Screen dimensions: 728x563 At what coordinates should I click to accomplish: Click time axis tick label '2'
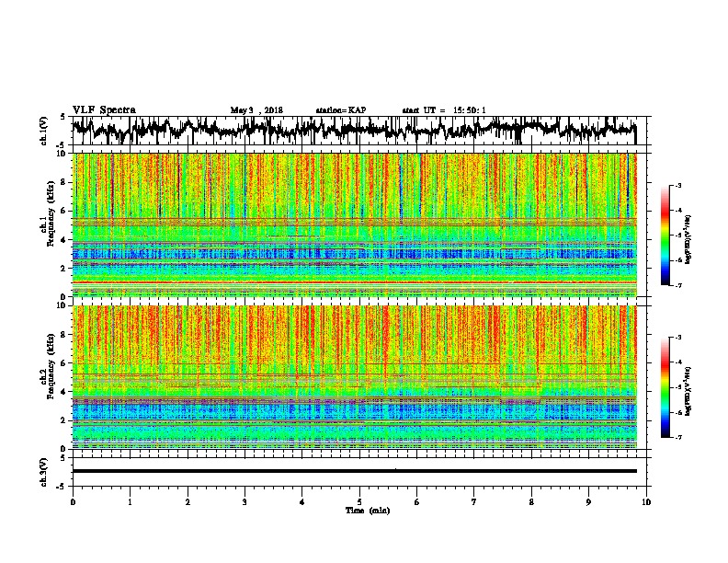[x=188, y=502]
